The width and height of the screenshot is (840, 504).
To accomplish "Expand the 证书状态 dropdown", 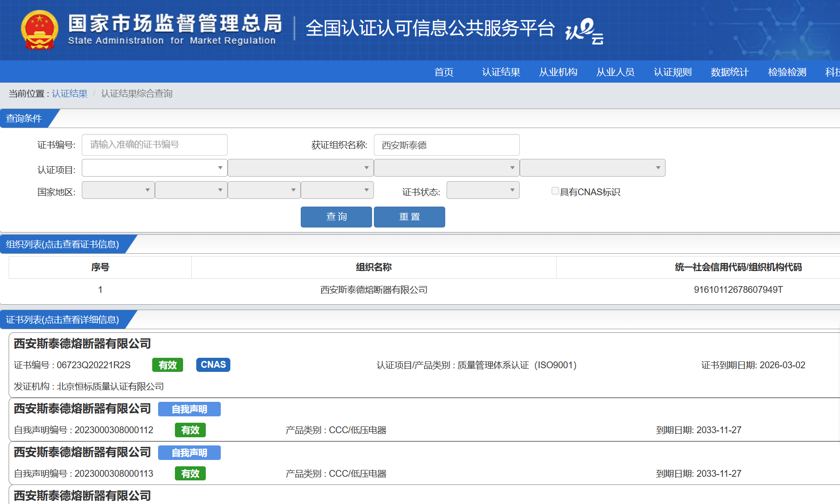I will (483, 190).
